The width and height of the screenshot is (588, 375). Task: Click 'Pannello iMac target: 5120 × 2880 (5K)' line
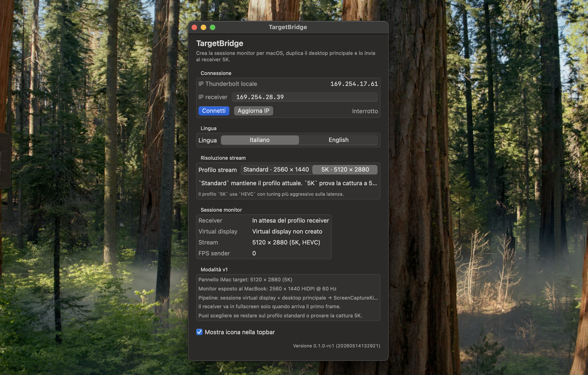pos(245,280)
